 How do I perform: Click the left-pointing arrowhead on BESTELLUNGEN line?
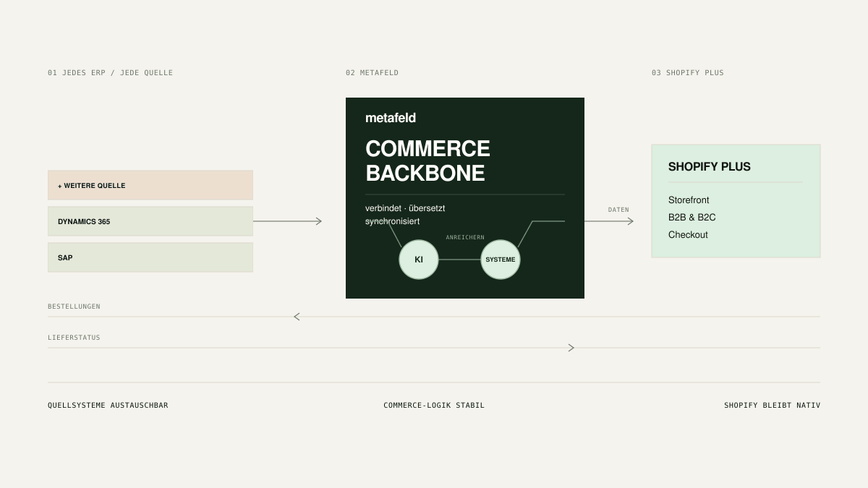click(297, 317)
